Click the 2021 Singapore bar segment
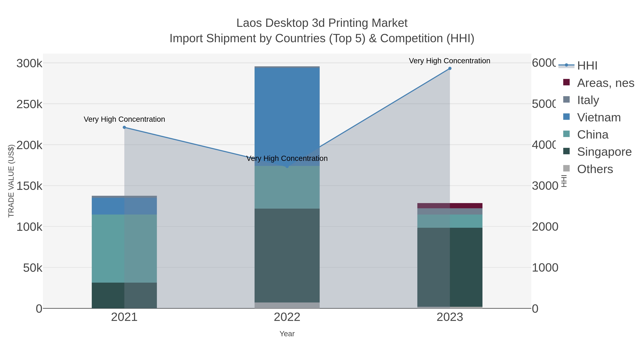 click(124, 295)
